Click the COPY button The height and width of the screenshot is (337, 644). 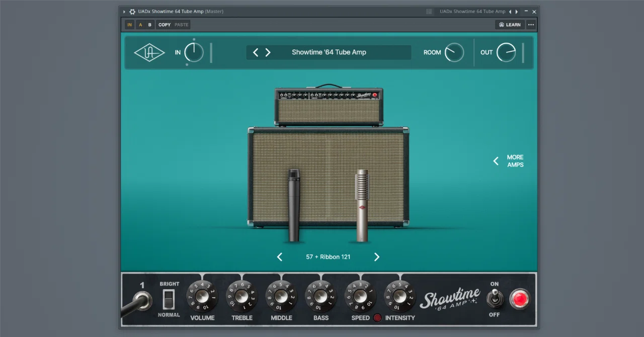pos(165,25)
